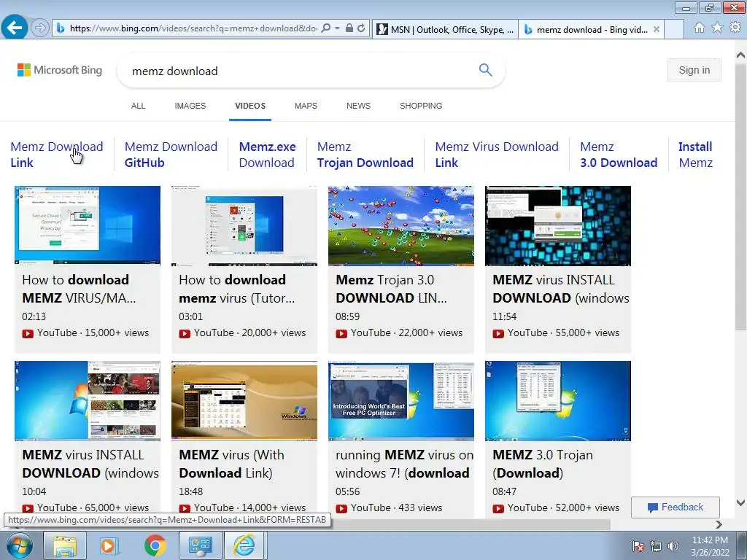Click the title How to download memz virus (Tutor...
Image resolution: width=747 pixels, height=560 pixels.
click(x=237, y=289)
